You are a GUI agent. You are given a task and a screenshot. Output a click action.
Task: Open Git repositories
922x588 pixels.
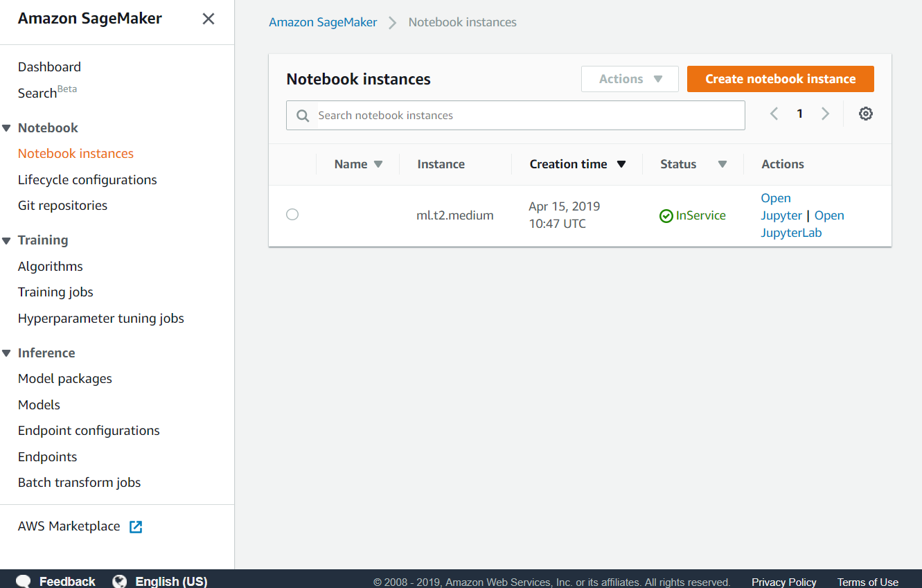click(62, 206)
